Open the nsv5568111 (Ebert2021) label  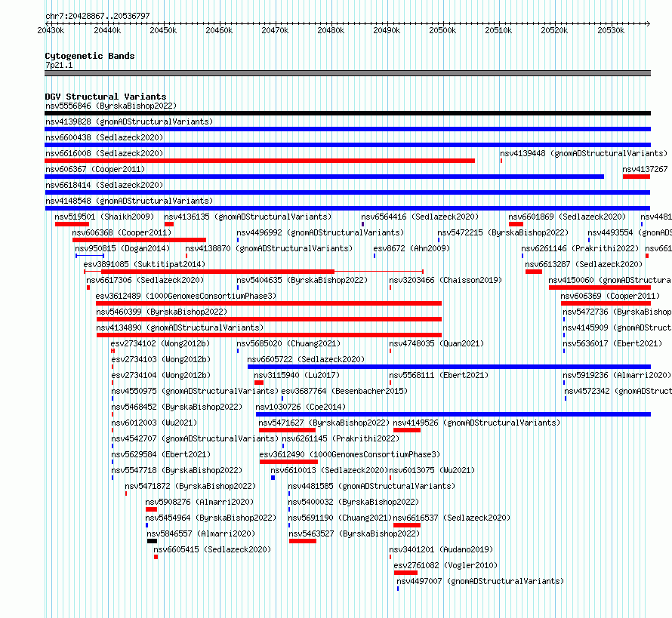439,375
